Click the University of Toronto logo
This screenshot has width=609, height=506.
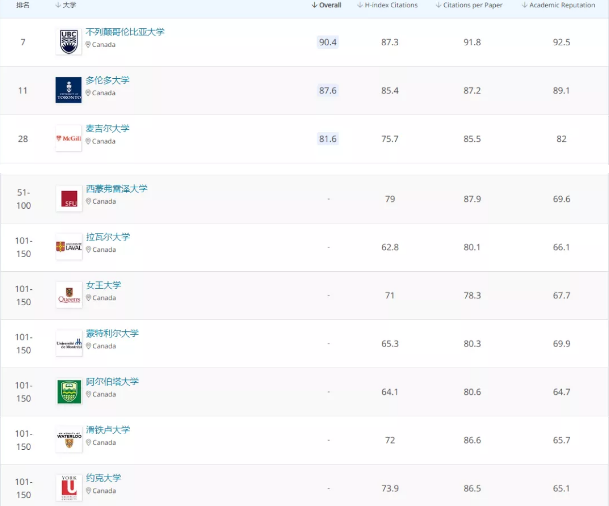tap(69, 90)
